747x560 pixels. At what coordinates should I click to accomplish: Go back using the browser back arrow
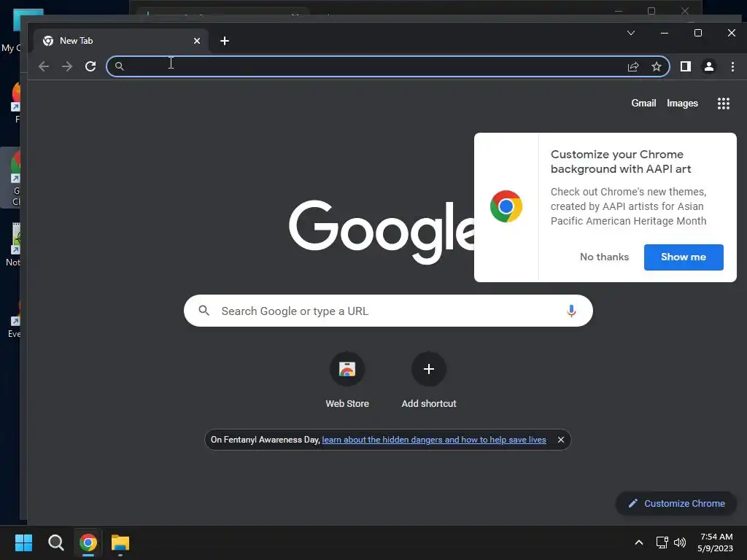(x=43, y=66)
